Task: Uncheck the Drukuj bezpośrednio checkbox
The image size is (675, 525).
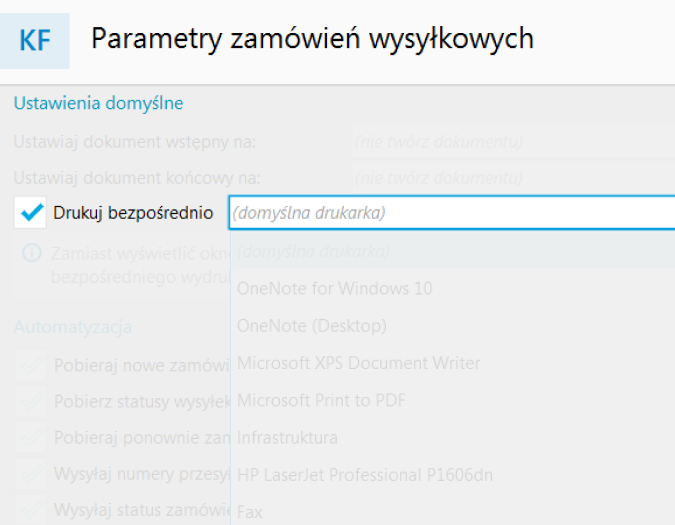Action: point(30,212)
